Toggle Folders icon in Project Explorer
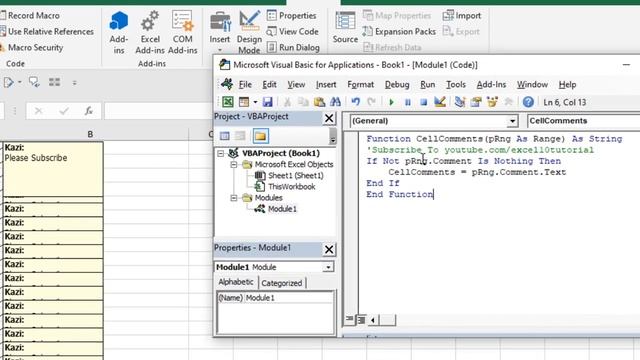This screenshot has width=640, height=360. point(260,136)
